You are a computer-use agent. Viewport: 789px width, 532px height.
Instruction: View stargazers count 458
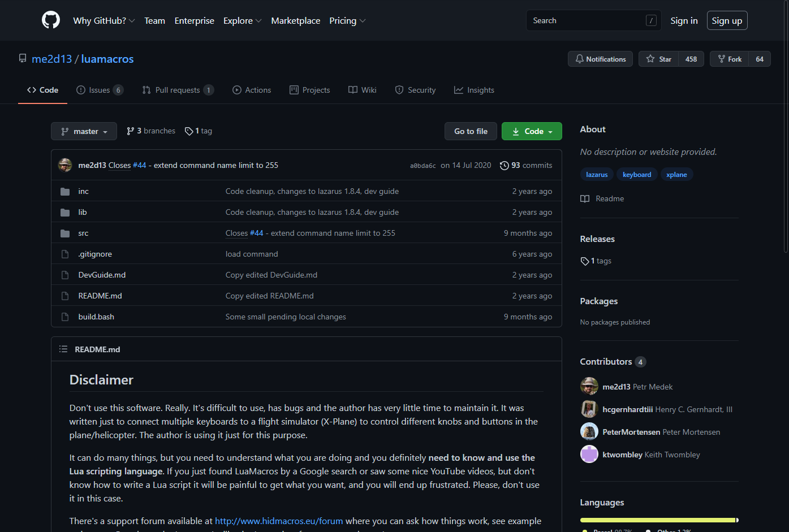(691, 59)
